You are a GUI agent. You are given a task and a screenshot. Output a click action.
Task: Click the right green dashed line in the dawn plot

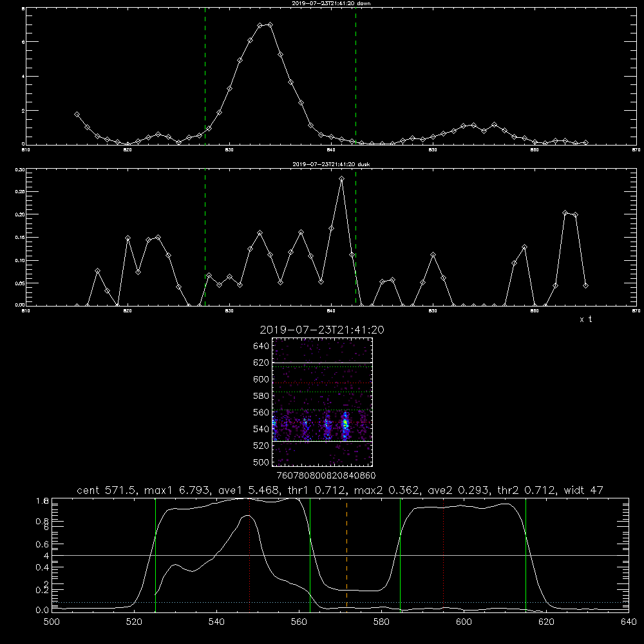coord(355,77)
